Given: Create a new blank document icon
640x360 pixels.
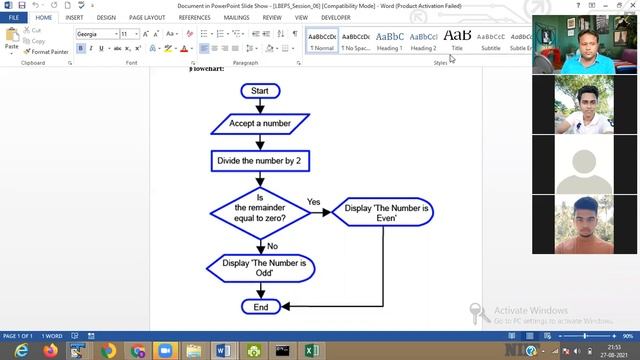Looking at the screenshot, I should pos(68,5).
